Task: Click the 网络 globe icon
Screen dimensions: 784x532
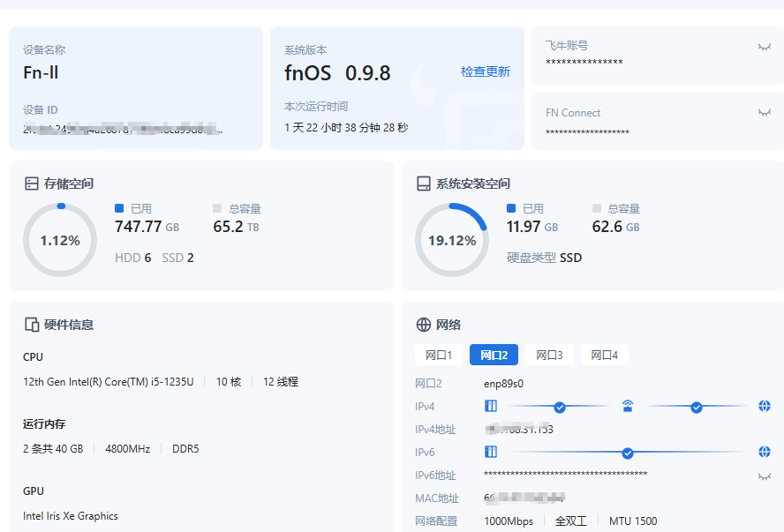Action: click(424, 325)
